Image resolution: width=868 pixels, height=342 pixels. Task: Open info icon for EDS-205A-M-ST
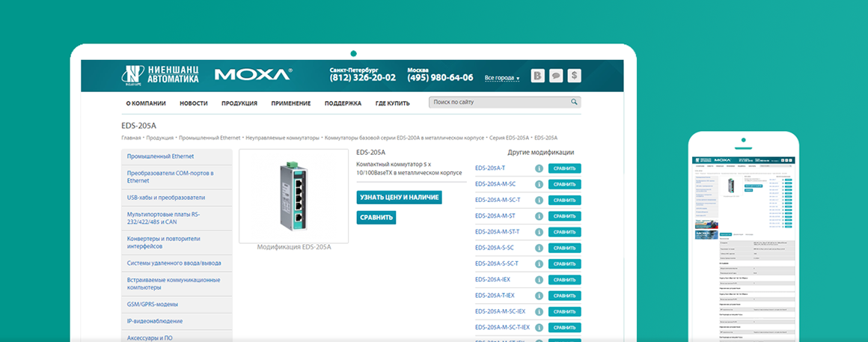pos(539,216)
